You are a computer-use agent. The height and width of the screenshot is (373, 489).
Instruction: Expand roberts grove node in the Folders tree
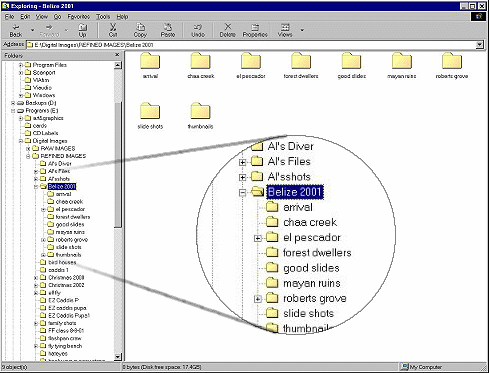(43, 240)
